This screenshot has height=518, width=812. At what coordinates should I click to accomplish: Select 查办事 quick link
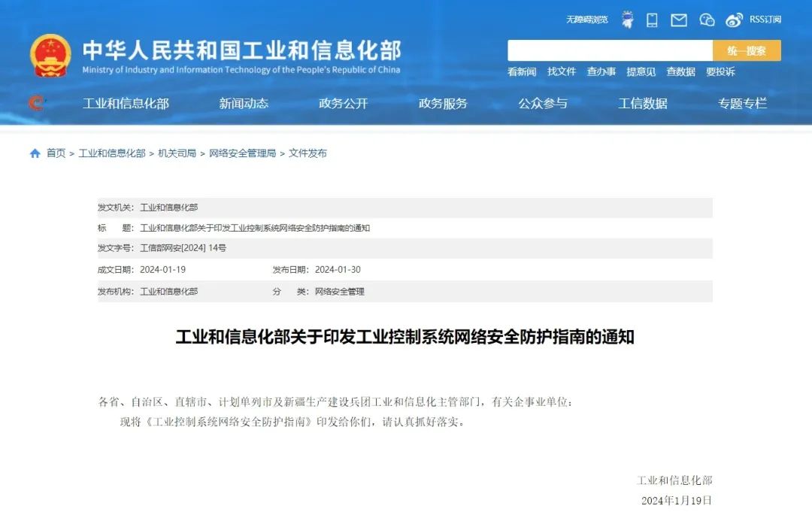click(601, 71)
